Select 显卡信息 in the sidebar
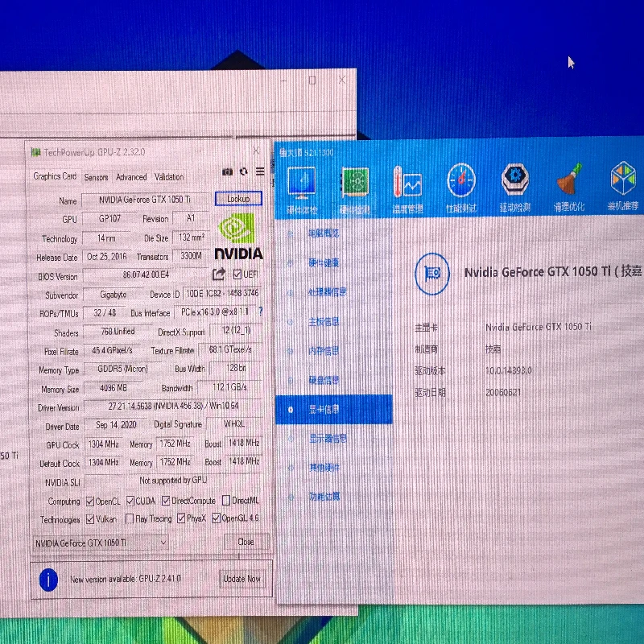Viewport: 644px width, 644px height. pyautogui.click(x=333, y=409)
